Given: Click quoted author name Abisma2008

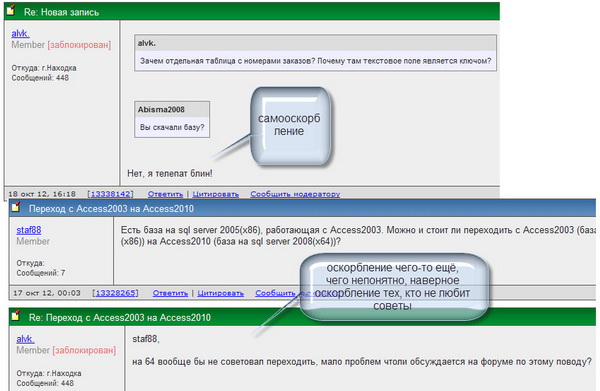Looking at the screenshot, I should (161, 110).
